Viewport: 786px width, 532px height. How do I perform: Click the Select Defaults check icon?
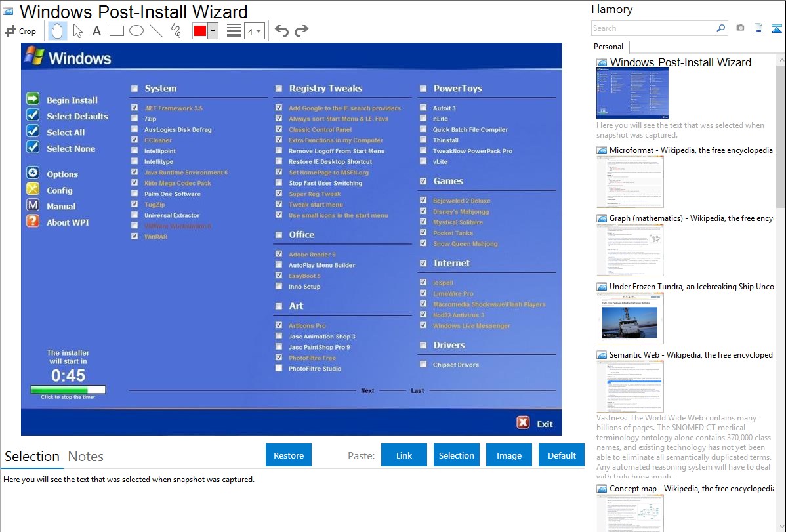33,115
